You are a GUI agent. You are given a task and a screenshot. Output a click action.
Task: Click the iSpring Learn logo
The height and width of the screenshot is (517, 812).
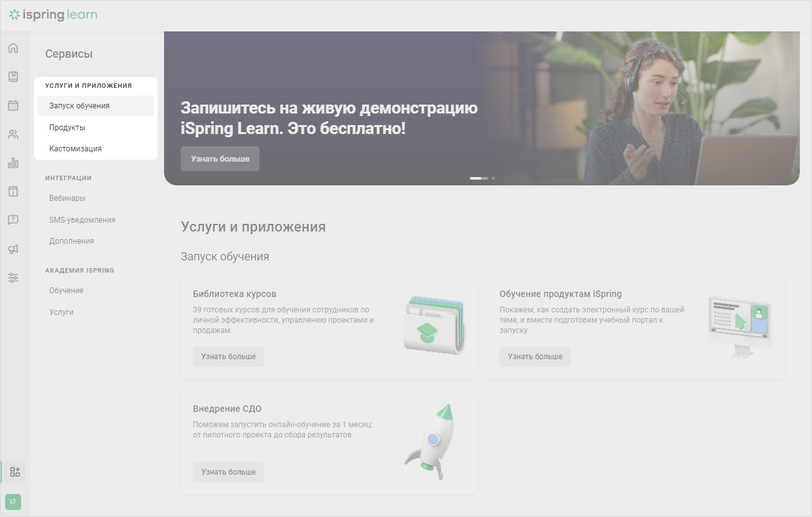click(53, 14)
